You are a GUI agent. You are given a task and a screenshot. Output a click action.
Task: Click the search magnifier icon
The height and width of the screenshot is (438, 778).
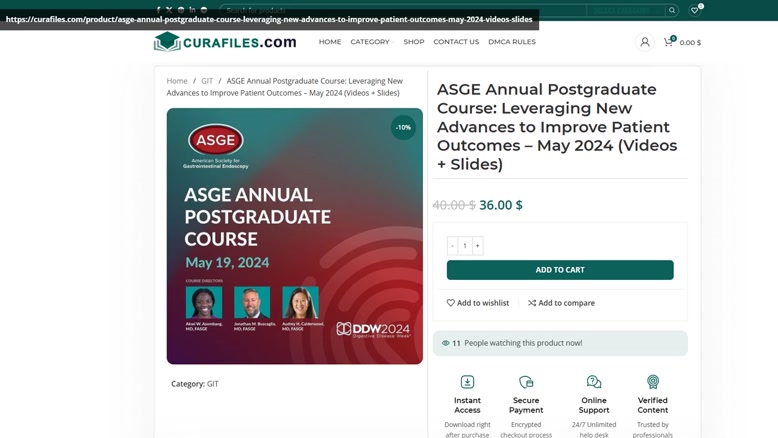pos(672,10)
